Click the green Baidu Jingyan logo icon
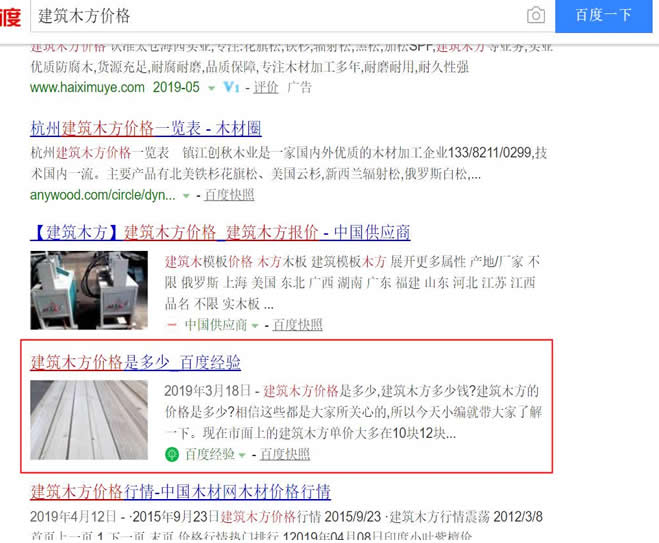The image size is (659, 543). tap(172, 455)
